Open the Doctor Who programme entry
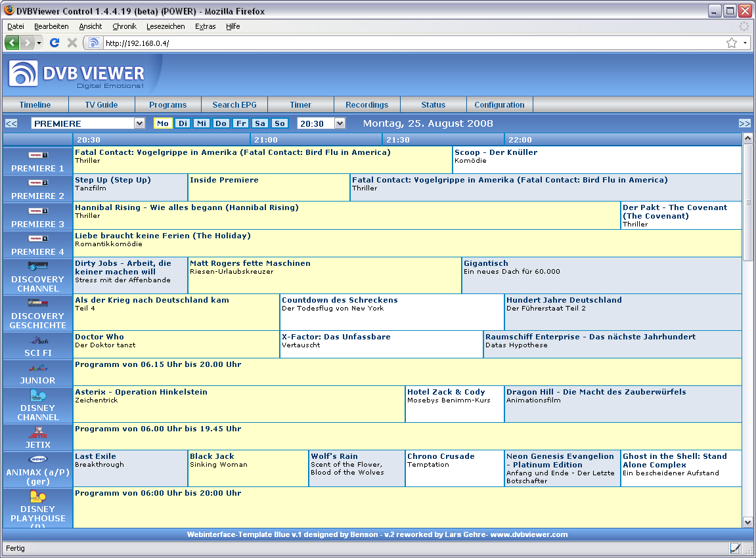This screenshot has height=558, width=756. click(99, 337)
